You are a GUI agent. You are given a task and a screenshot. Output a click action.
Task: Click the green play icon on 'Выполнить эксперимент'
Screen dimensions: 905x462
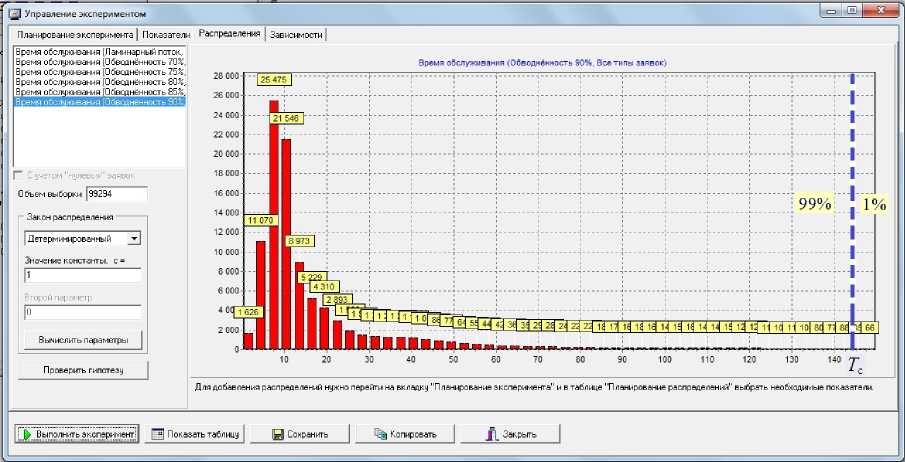[25, 435]
